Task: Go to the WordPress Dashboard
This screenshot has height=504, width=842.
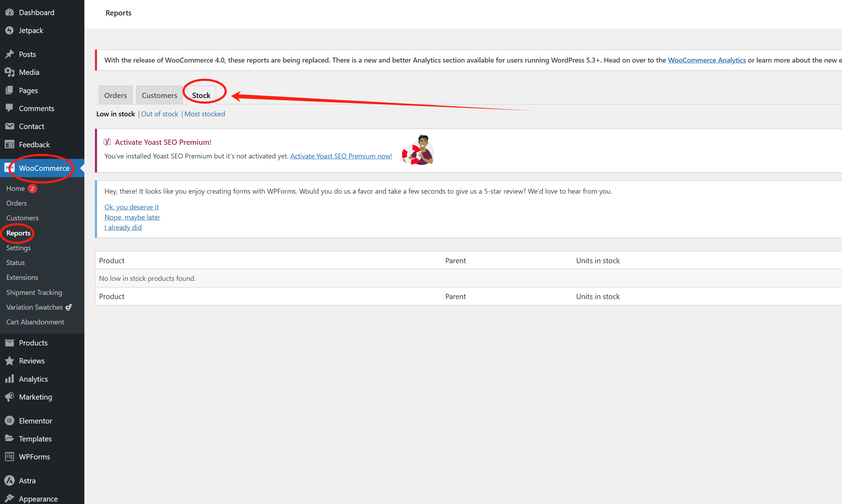Action: [x=37, y=12]
